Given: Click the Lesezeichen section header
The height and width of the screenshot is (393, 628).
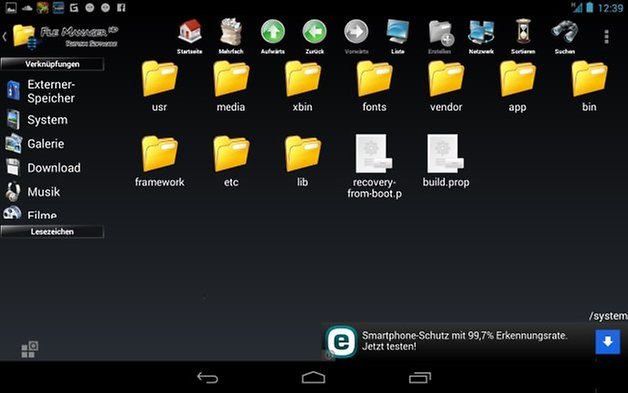Looking at the screenshot, I should pyautogui.click(x=52, y=232).
